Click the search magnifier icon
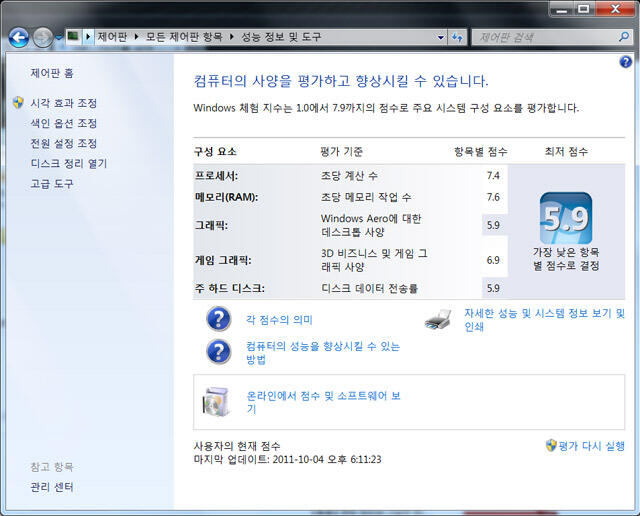 [x=624, y=37]
